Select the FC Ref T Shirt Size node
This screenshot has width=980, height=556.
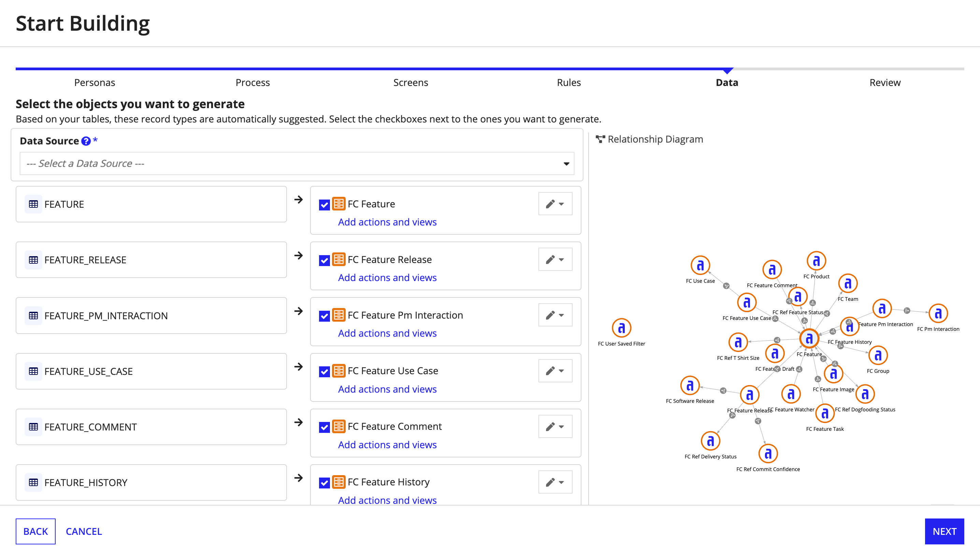(738, 342)
